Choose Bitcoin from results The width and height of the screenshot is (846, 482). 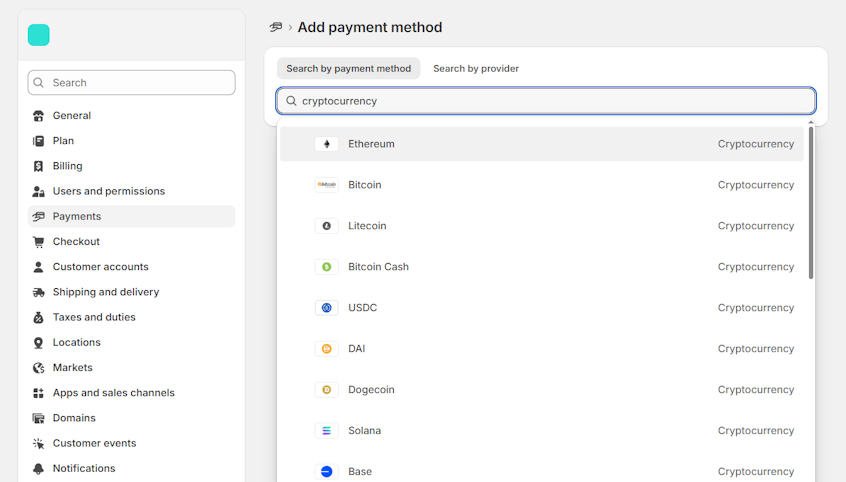point(542,185)
